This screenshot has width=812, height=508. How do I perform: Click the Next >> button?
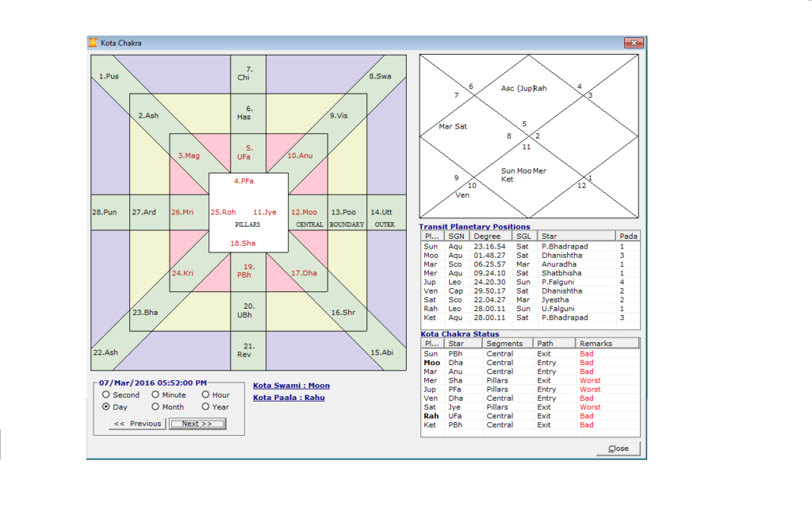197,424
